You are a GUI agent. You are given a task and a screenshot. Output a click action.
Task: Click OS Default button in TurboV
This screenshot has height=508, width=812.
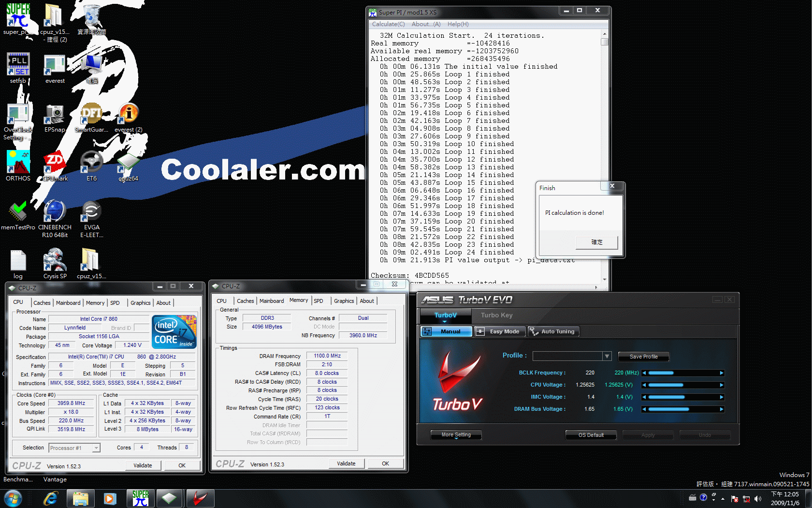(591, 435)
